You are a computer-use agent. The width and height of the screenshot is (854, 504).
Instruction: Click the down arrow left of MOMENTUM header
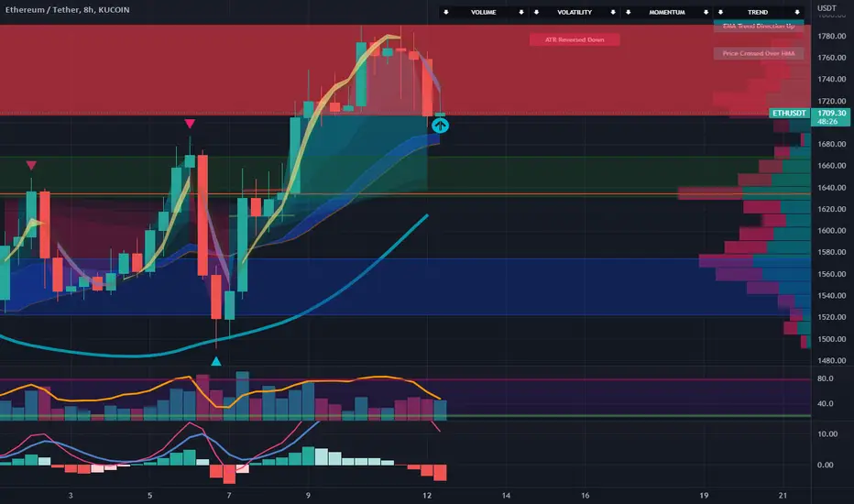tap(628, 12)
